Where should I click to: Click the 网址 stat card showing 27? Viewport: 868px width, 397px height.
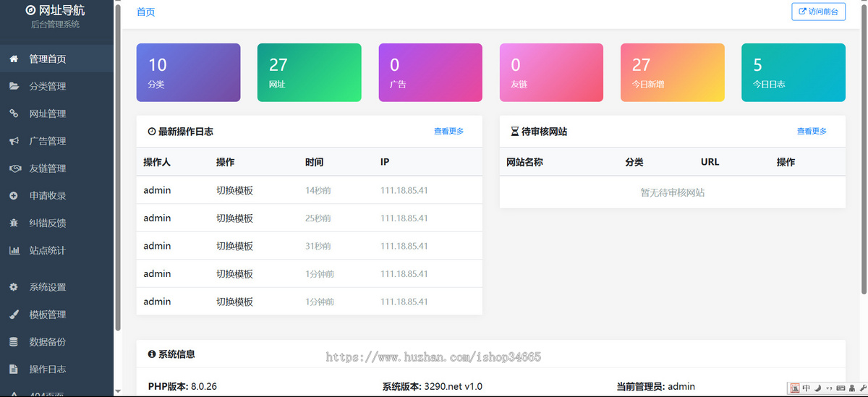pos(309,72)
